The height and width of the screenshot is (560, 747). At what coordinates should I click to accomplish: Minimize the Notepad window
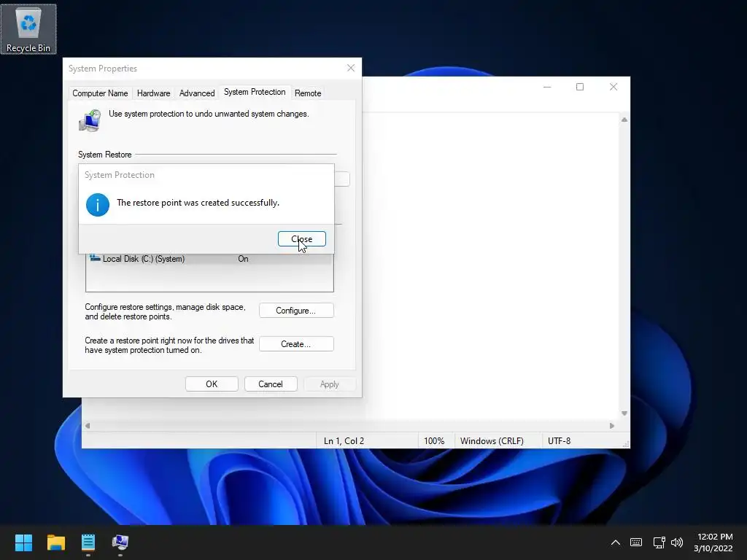click(547, 87)
